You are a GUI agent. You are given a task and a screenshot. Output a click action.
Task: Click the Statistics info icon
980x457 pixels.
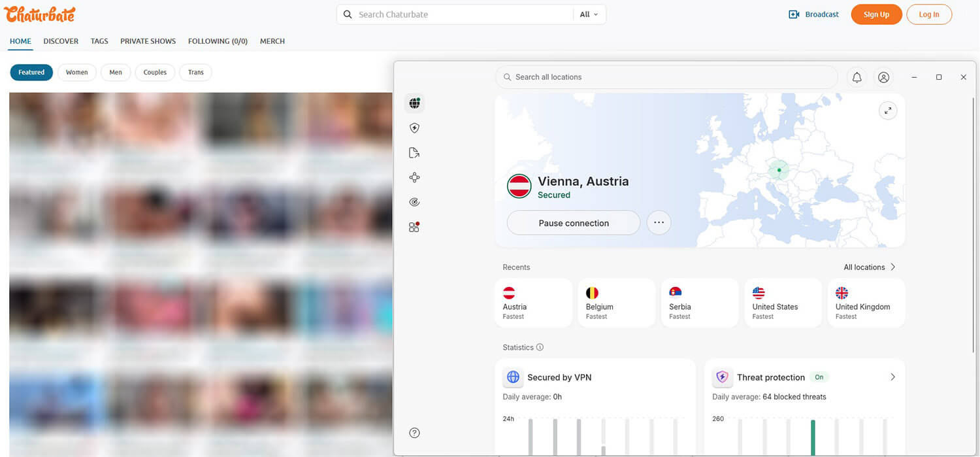540,347
